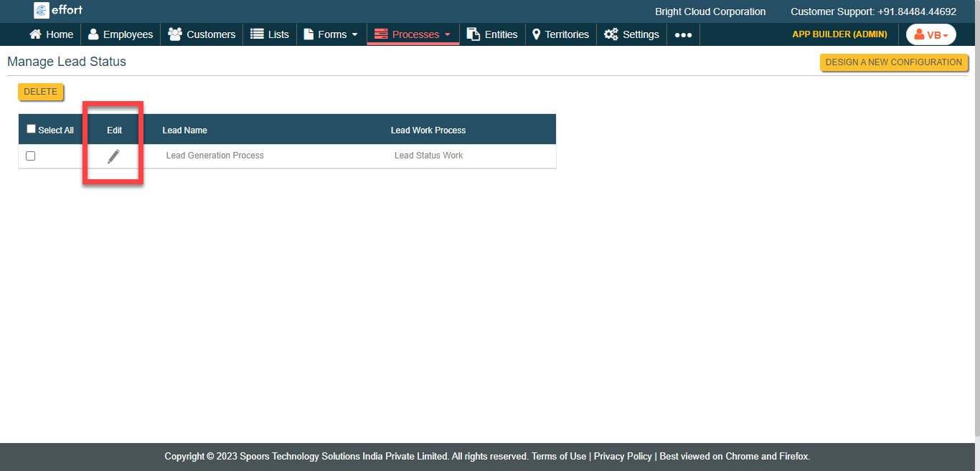Open the VB user profile dropdown

(x=930, y=34)
